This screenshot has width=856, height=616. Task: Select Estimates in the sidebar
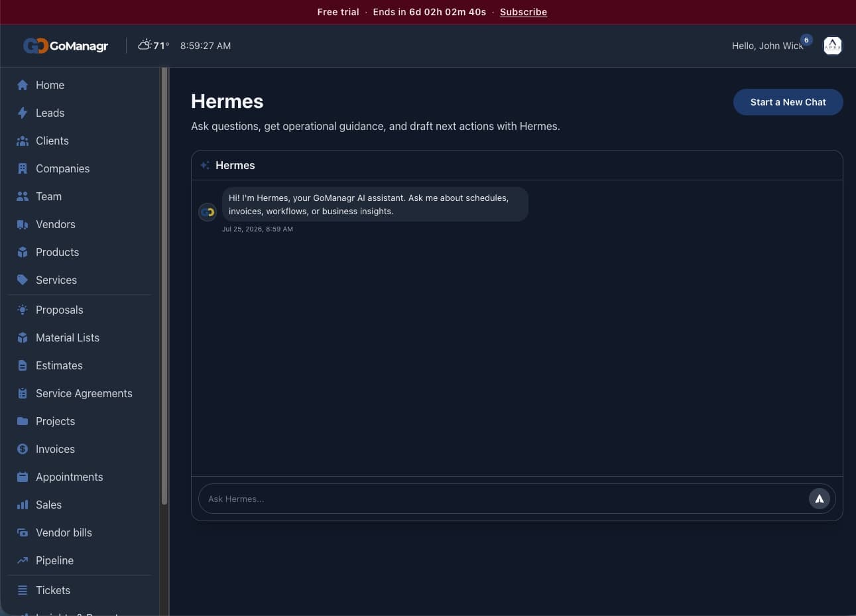click(x=80, y=365)
